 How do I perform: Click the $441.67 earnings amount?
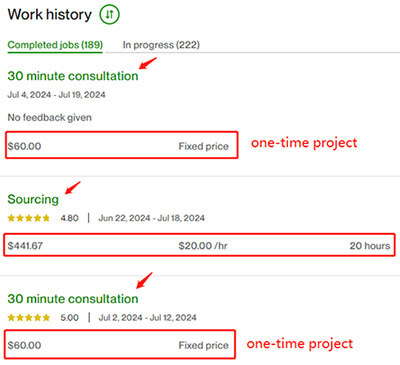[25, 246]
